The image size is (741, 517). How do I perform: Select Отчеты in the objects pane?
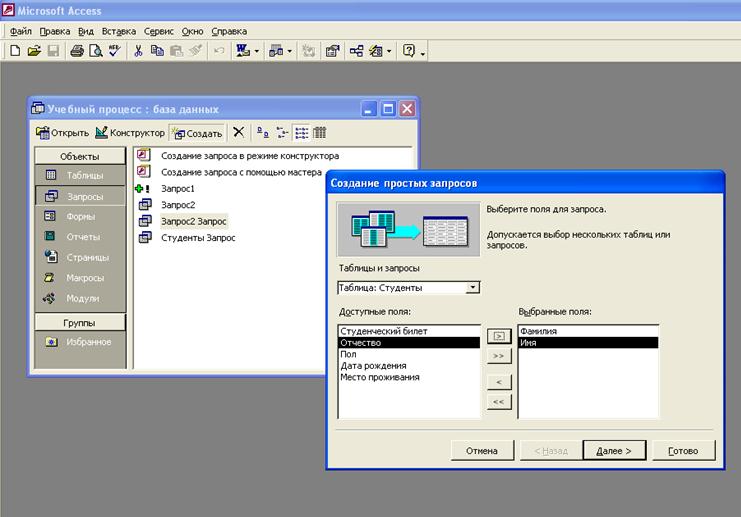pyautogui.click(x=80, y=237)
